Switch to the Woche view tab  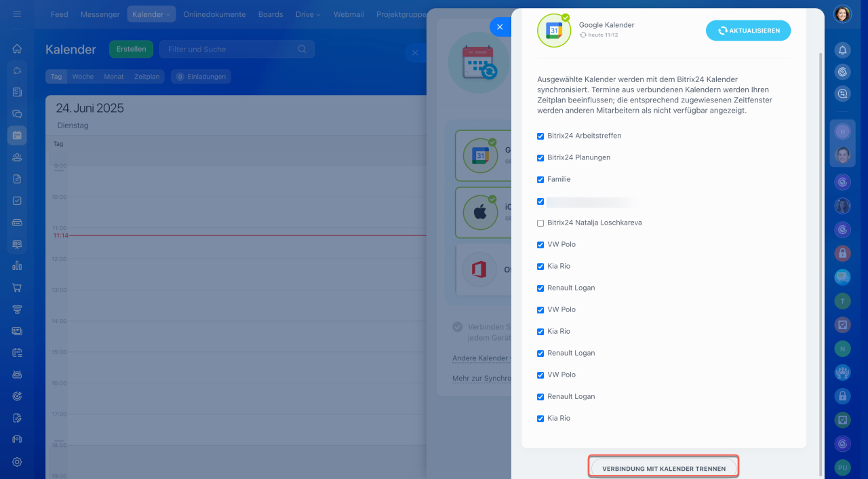(83, 77)
